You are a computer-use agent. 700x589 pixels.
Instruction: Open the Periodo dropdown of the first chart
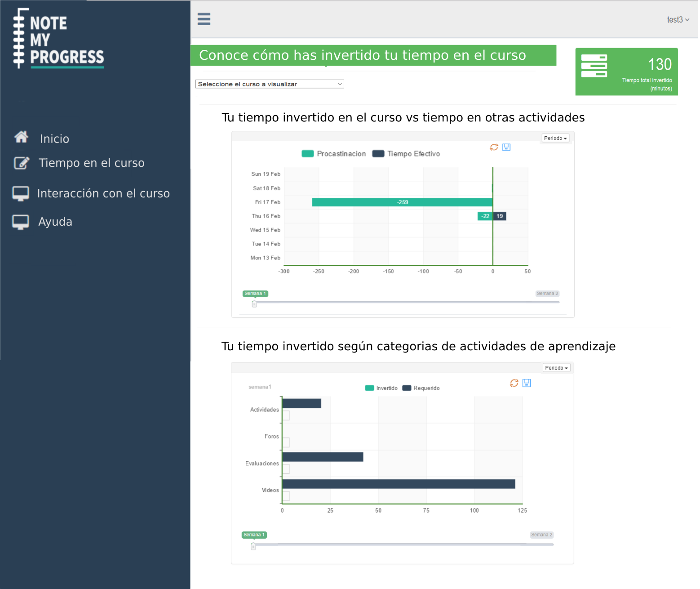tap(555, 138)
